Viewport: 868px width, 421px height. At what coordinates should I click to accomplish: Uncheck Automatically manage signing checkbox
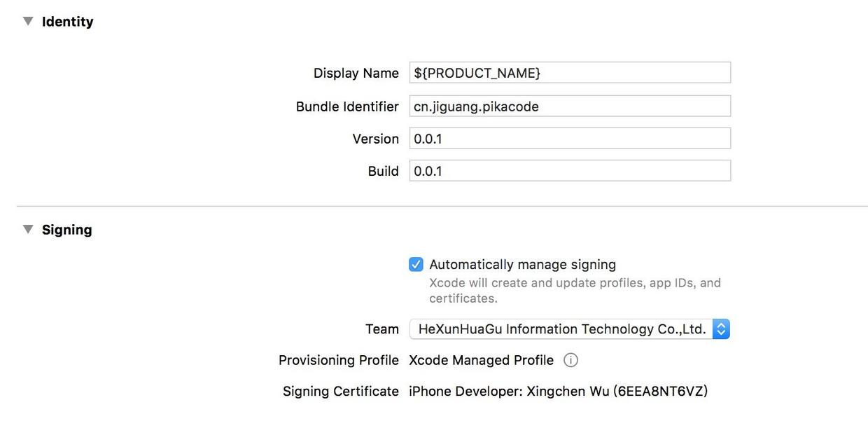(416, 264)
